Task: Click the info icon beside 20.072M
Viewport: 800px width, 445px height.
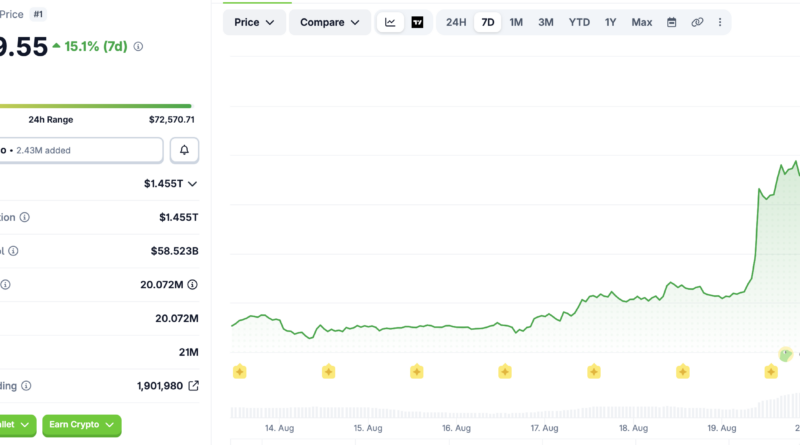Action: pos(192,285)
